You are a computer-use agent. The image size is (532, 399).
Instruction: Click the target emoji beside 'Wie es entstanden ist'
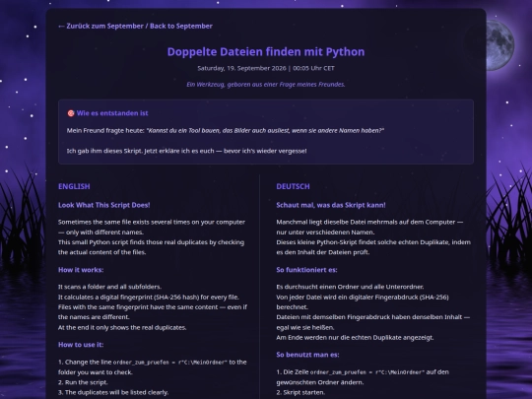coord(71,113)
